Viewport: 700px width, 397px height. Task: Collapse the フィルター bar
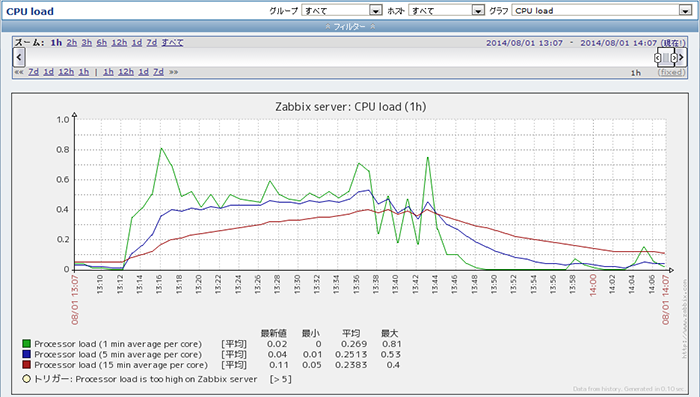350,27
